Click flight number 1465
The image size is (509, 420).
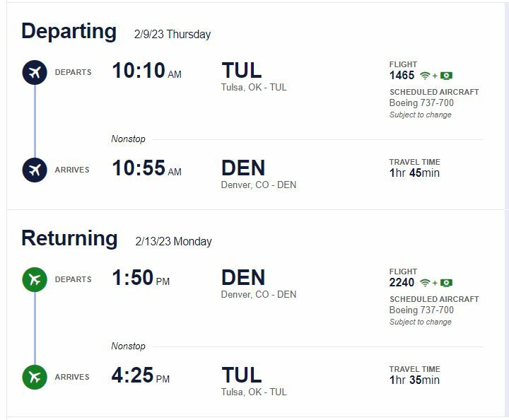pos(402,75)
